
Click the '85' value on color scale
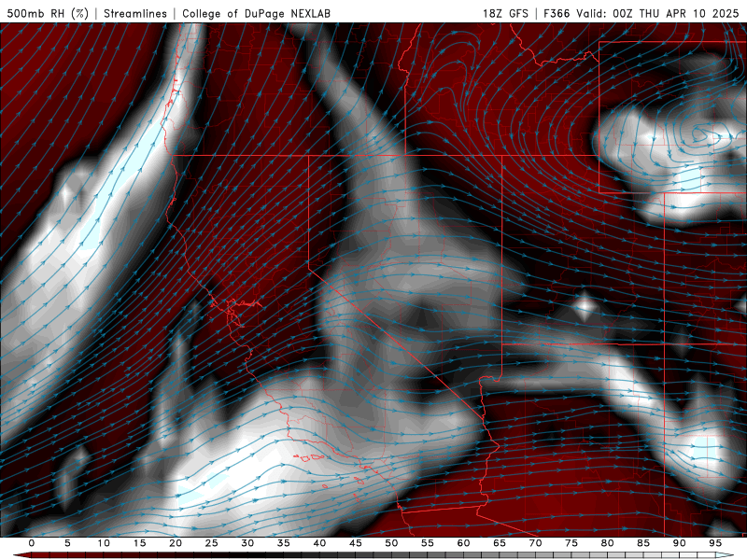(x=642, y=543)
